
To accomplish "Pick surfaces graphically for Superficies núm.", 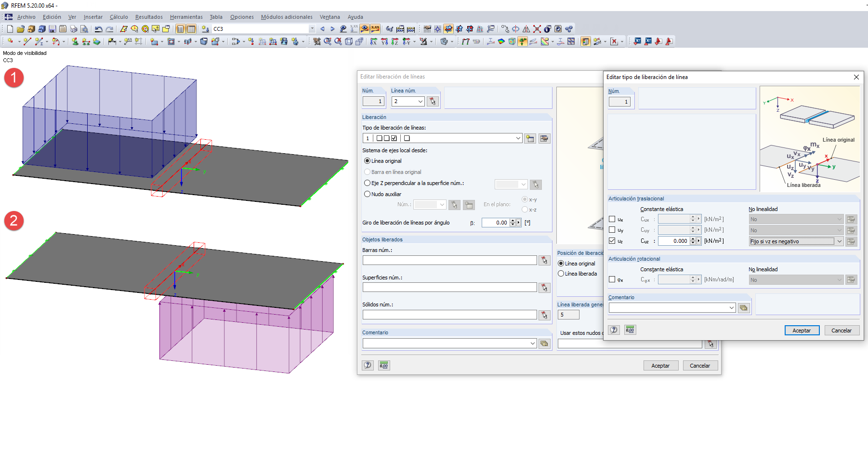I will 544,288.
